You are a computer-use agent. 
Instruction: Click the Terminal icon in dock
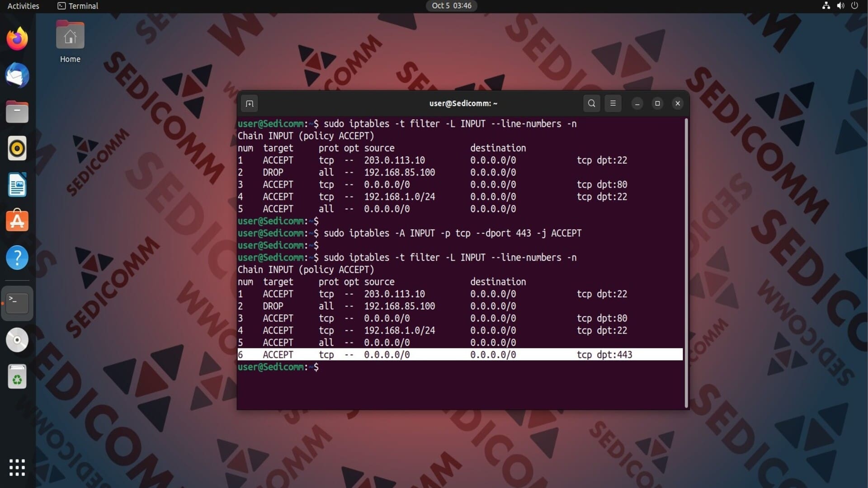tap(17, 303)
